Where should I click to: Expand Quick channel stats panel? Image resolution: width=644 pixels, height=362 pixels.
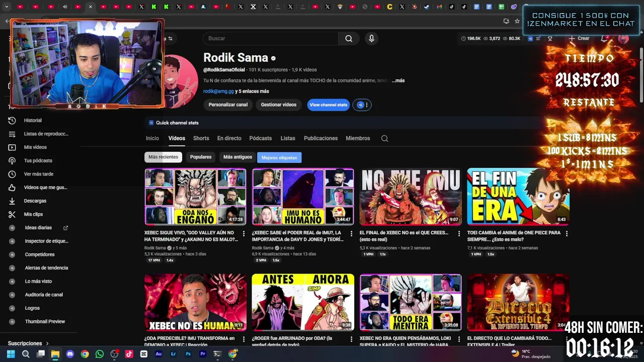[x=177, y=123]
